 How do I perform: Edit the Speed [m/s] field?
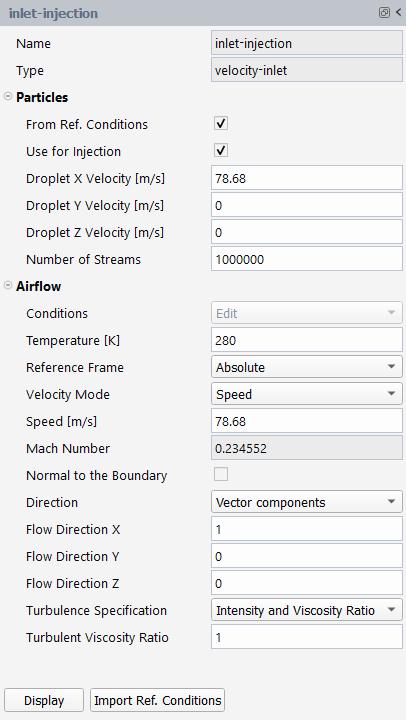pyautogui.click(x=307, y=422)
